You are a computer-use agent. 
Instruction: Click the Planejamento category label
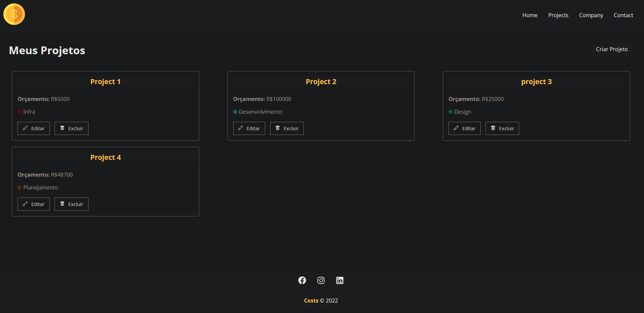pyautogui.click(x=41, y=187)
